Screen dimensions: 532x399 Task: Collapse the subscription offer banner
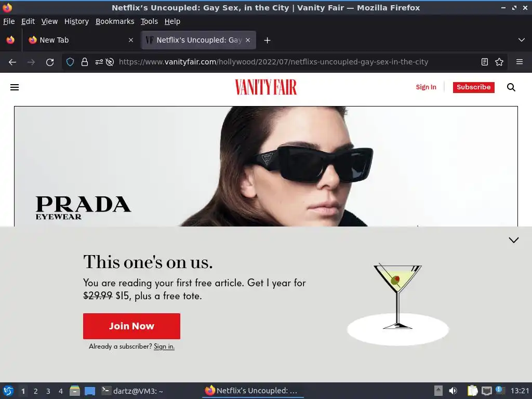pos(514,240)
